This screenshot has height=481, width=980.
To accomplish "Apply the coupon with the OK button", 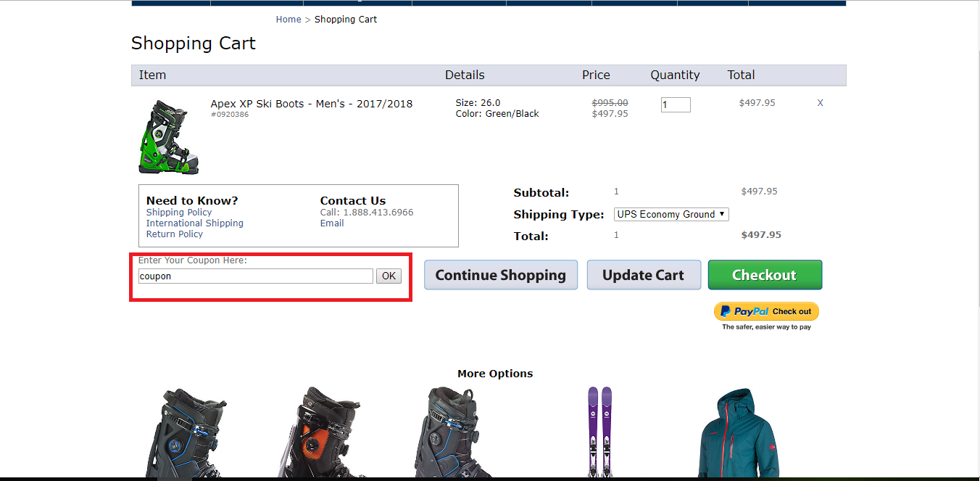I will 389,276.
